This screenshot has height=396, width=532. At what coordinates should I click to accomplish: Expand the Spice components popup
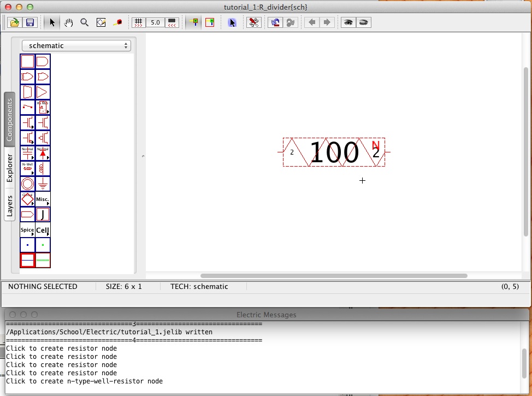point(27,230)
